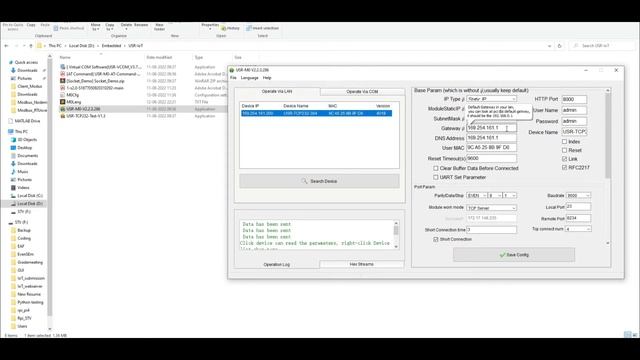This screenshot has height=360, width=640.
Task: Click Paste shortcut in ribbon
Action: tap(69, 28)
